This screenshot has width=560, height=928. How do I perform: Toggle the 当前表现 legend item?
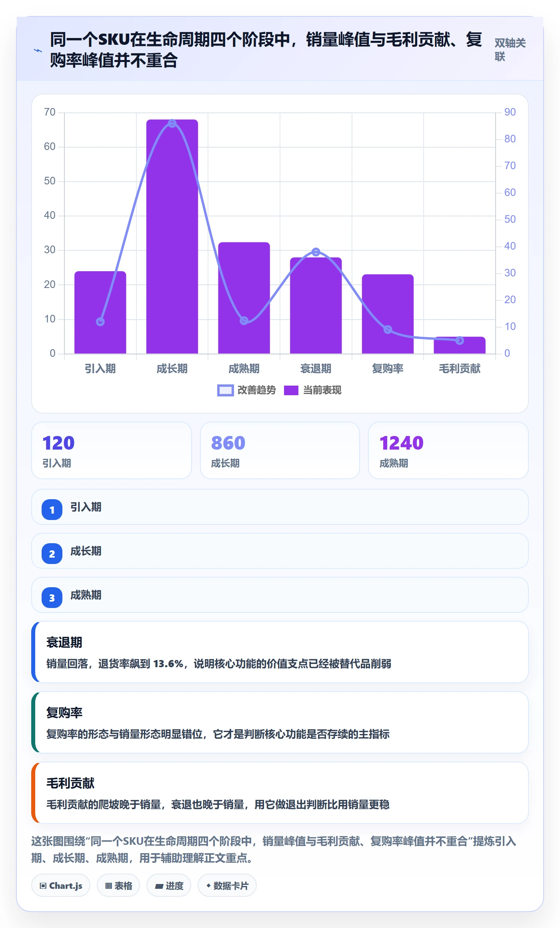[x=312, y=390]
